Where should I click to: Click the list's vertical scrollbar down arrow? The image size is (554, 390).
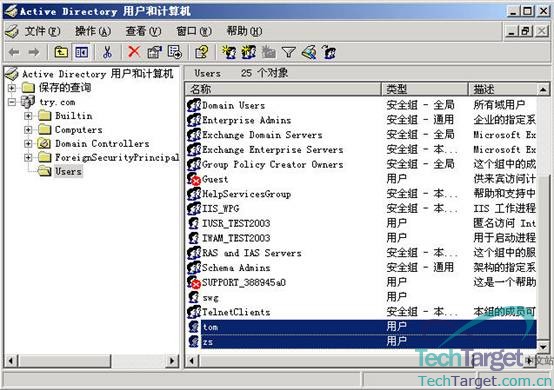[543, 347]
